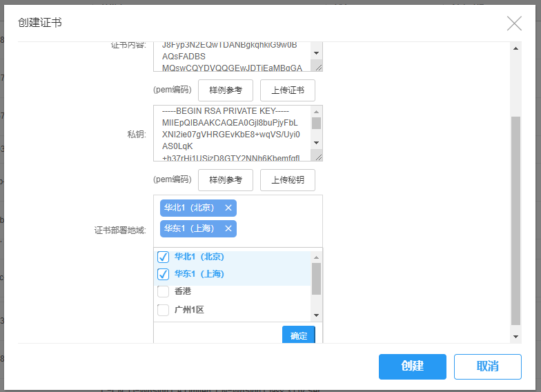This screenshot has width=541, height=392.
Task: Remove the 华北1（北京） region tag
Action: pos(228,208)
